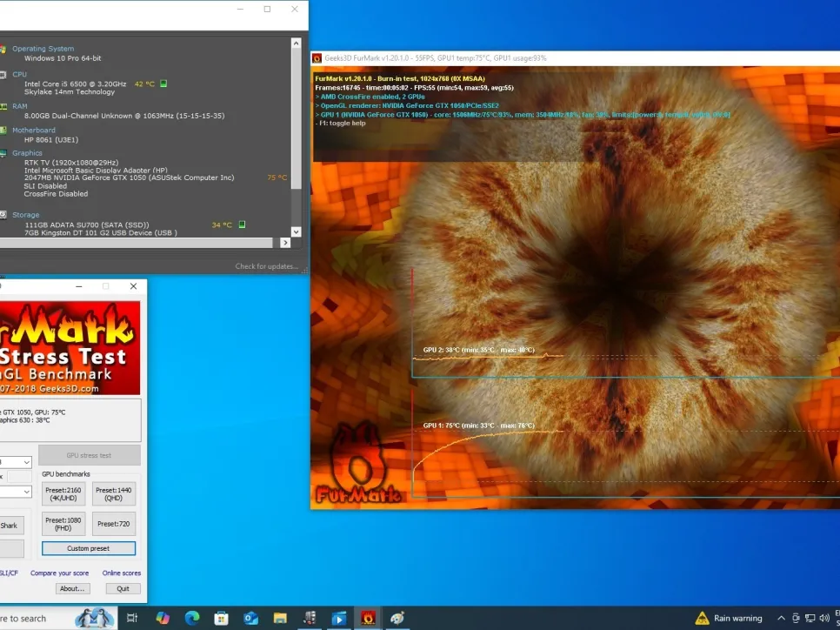Click the RAM section icon in Speccy
This screenshot has height=630, width=840.
click(x=3, y=106)
